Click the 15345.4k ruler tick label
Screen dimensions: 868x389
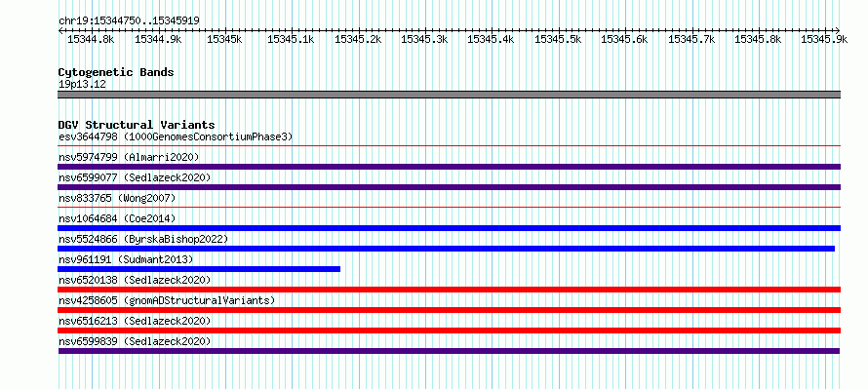pos(491,39)
